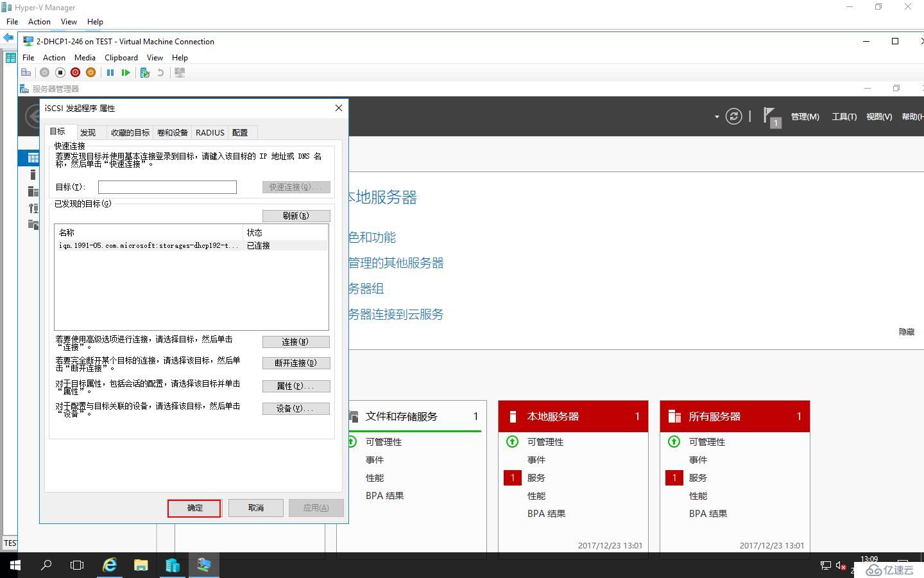Click the Enhanced Session icon in the VM toolbar
The height and width of the screenshot is (578, 924).
pyautogui.click(x=180, y=73)
